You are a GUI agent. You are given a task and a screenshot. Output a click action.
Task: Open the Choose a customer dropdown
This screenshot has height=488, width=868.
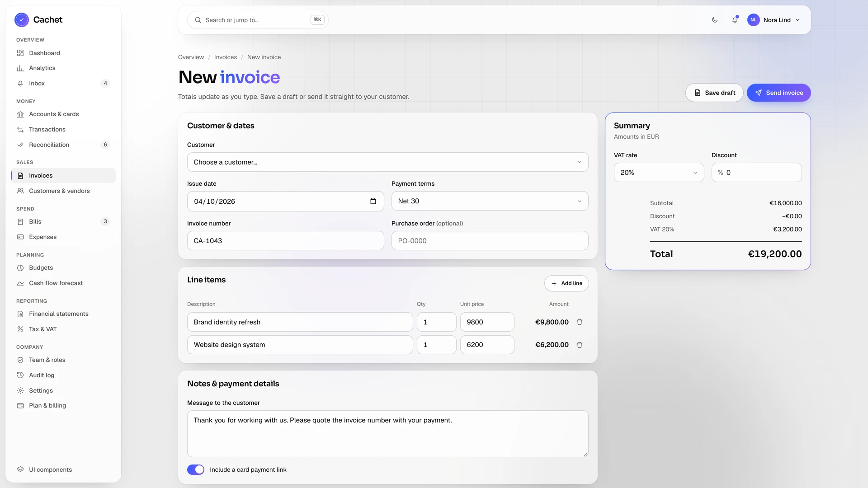pos(387,162)
